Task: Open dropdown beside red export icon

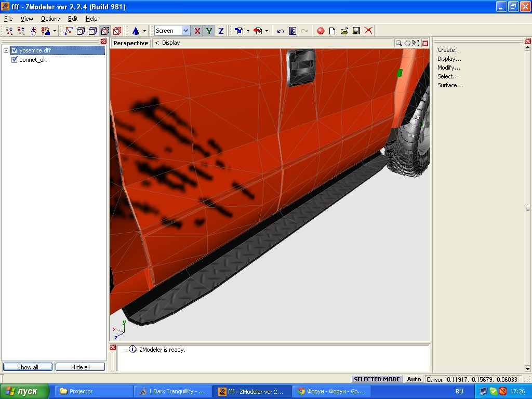Action: (267, 31)
